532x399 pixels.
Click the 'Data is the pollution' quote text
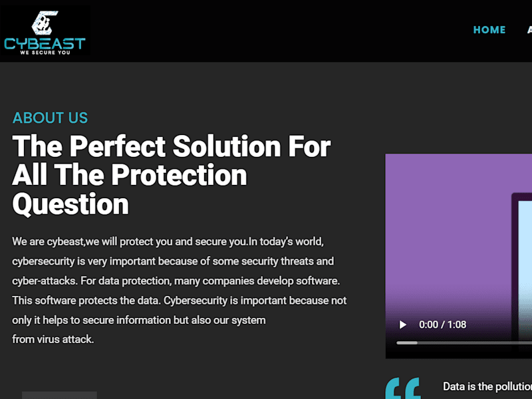[x=487, y=386]
